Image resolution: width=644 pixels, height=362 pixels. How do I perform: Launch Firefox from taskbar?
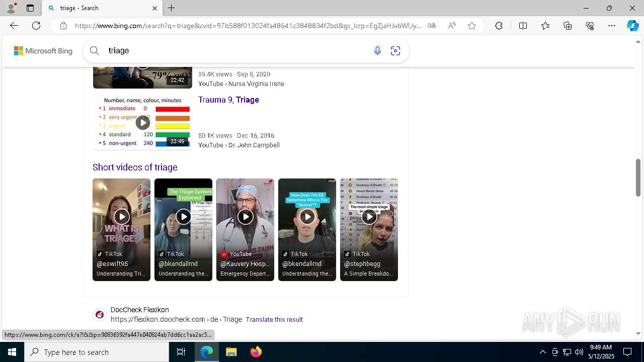click(x=256, y=352)
